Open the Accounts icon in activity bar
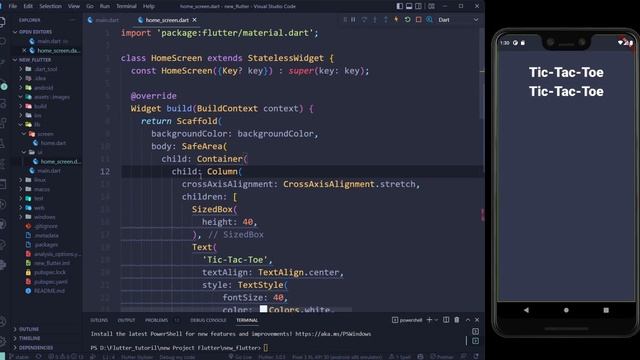This screenshot has height=360, width=640. coord(3,322)
